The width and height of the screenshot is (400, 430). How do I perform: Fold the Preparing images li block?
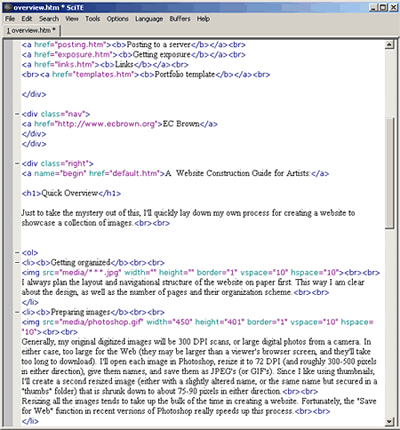(17, 312)
